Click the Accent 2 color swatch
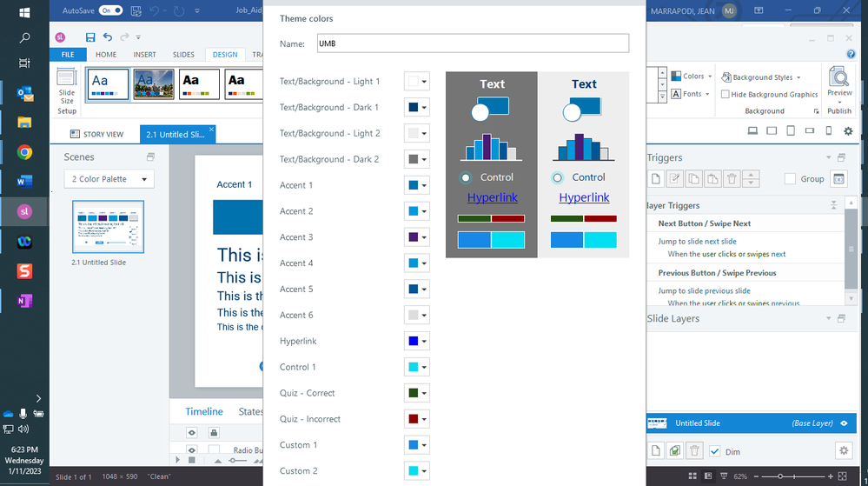Viewport: 868px width, 486px height. click(x=413, y=211)
